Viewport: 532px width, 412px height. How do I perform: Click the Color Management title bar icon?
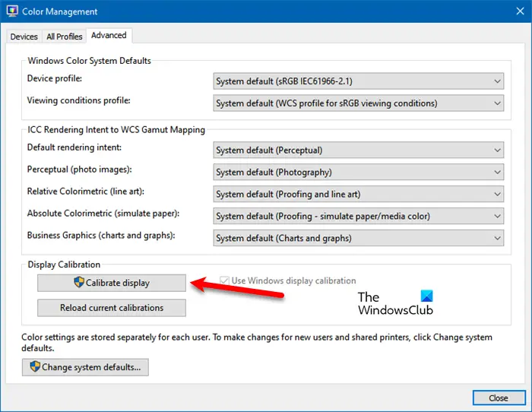[x=12, y=12]
